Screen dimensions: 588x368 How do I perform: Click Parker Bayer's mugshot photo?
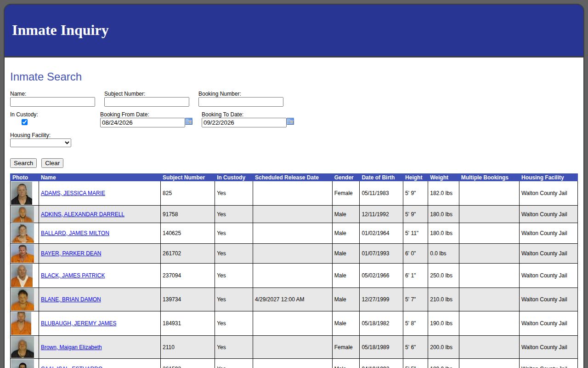click(23, 253)
